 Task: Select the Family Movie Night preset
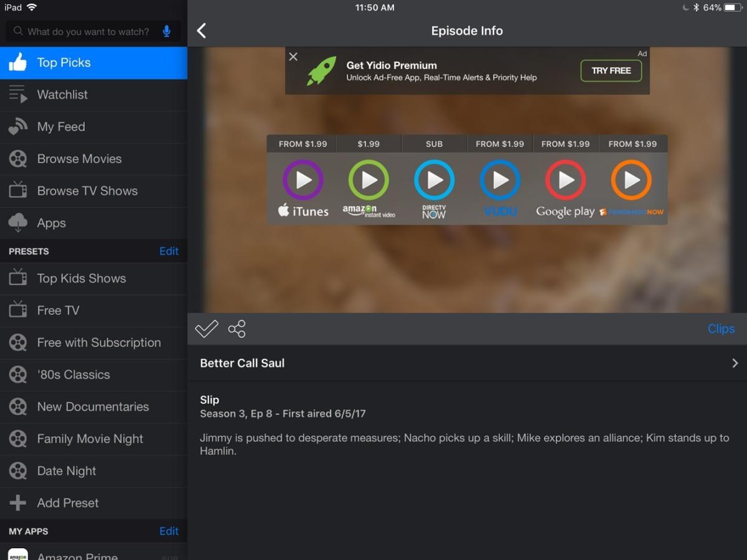pos(93,439)
